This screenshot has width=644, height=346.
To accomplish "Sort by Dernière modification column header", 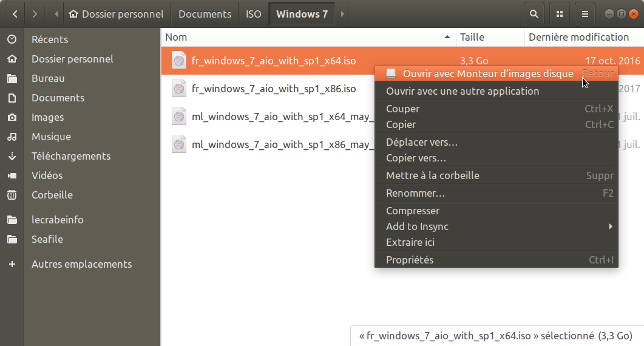I will point(584,37).
